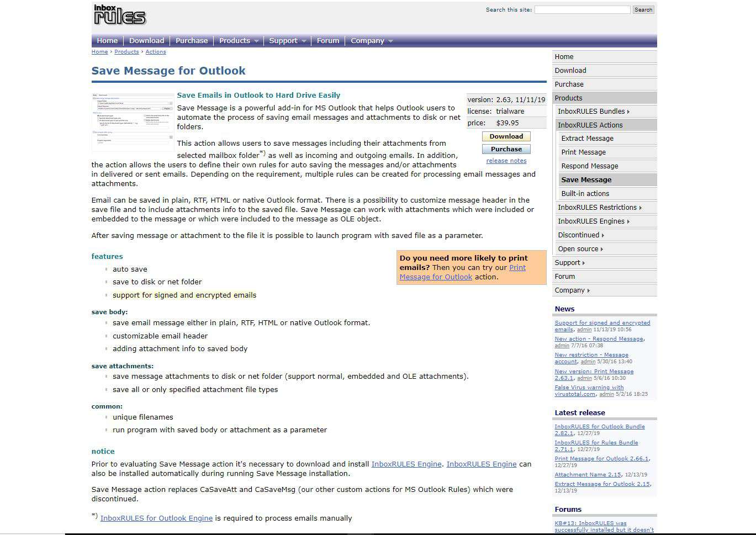Open Print Message for Outlook 2.66.1 release
The width and height of the screenshot is (756, 535).
point(601,459)
